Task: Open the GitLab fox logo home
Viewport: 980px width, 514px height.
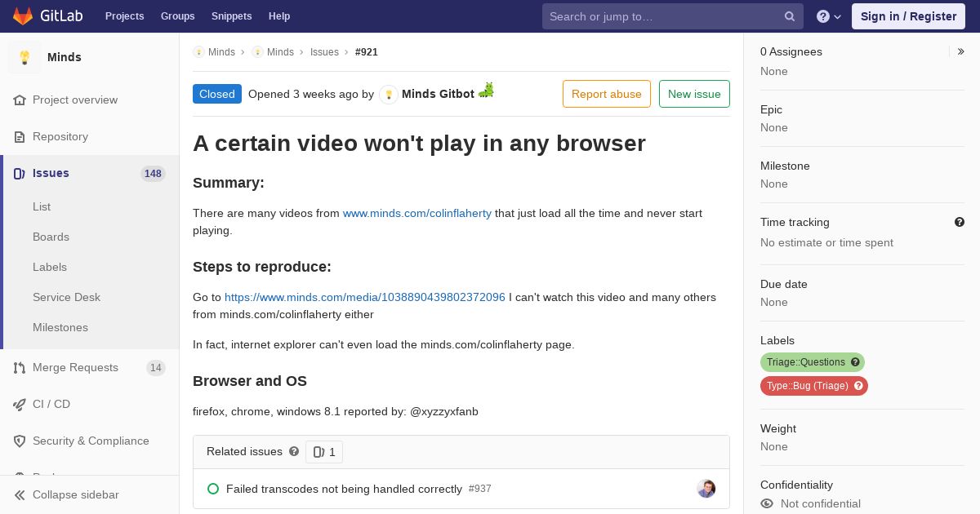Action: tap(23, 16)
